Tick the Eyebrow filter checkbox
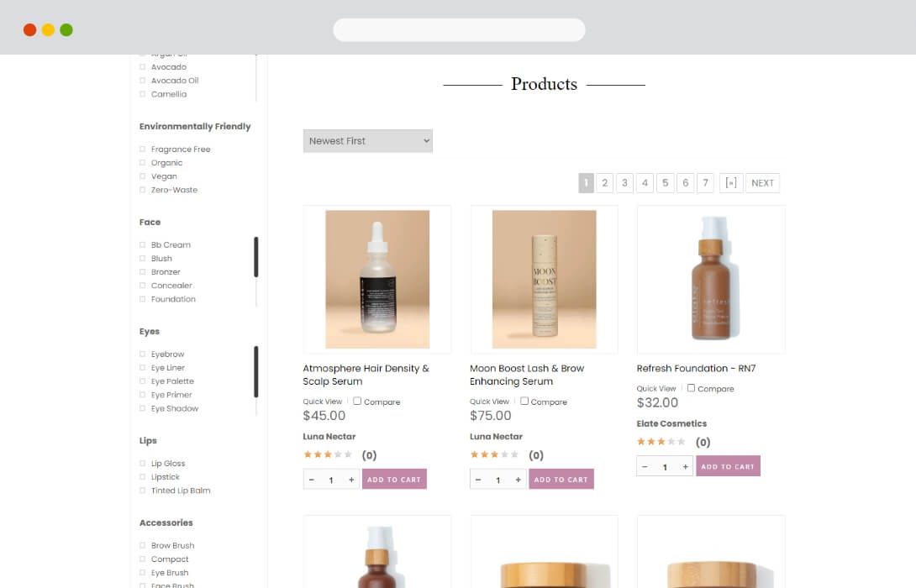The image size is (916, 588). [x=143, y=354]
